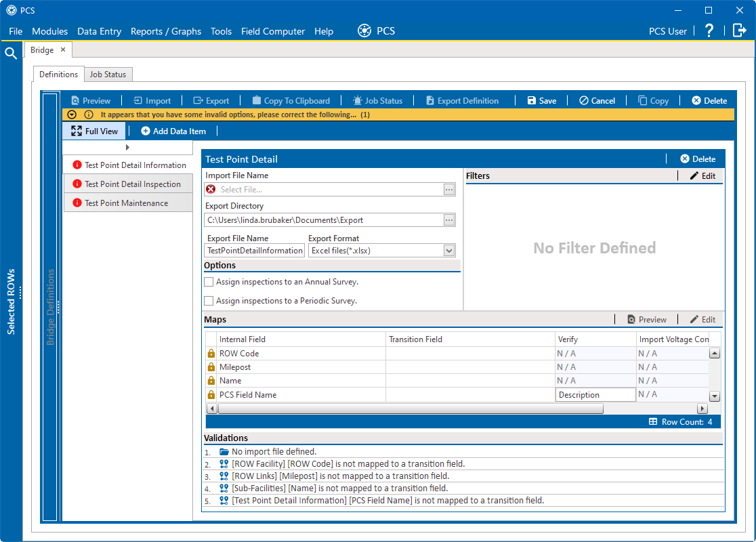Click the folder icon for no import file validation
Image resolution: width=756 pixels, height=542 pixels.
click(224, 451)
